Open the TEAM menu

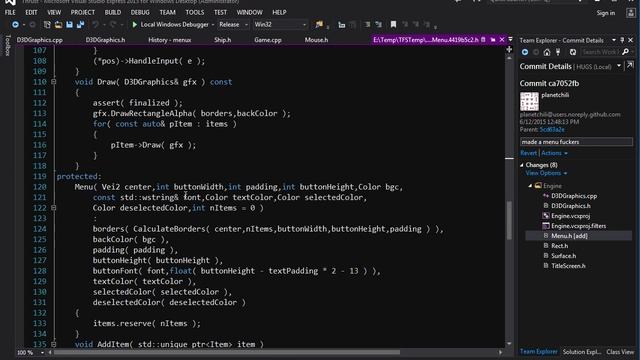coord(167,13)
